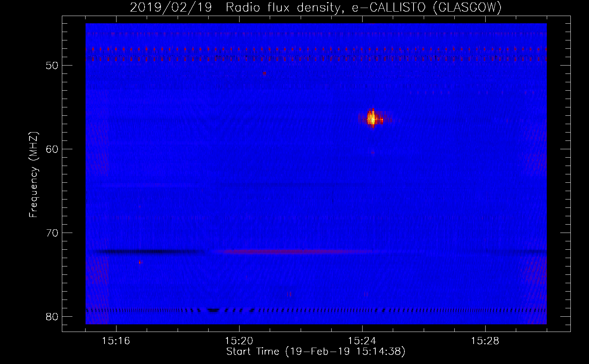
Task: Click the 15:24 time tick label
Action: [362, 341]
